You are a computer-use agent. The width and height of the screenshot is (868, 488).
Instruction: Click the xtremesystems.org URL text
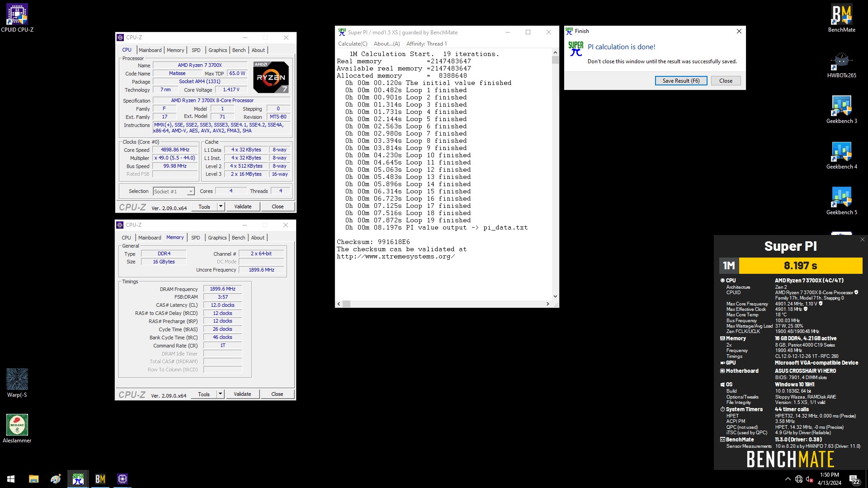[396, 257]
